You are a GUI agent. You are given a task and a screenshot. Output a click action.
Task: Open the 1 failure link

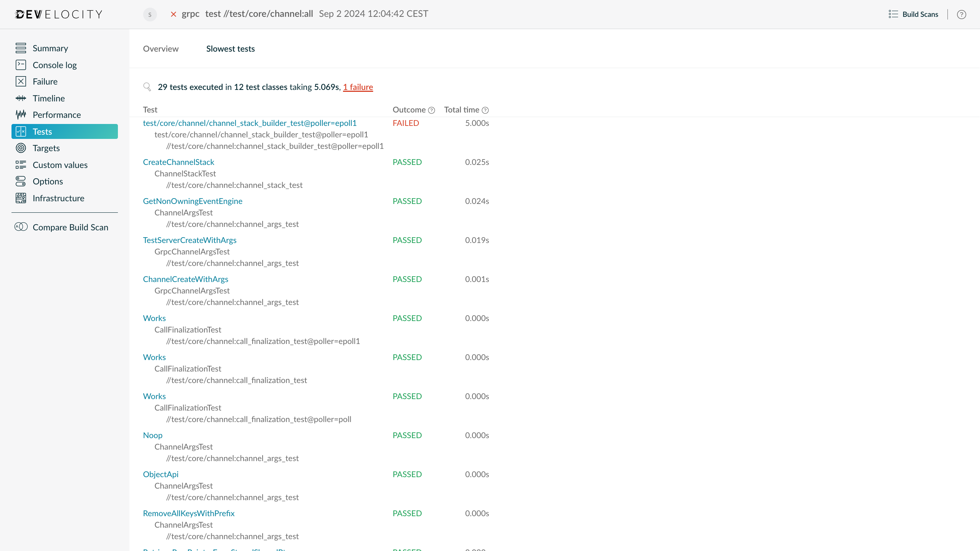[x=358, y=87]
